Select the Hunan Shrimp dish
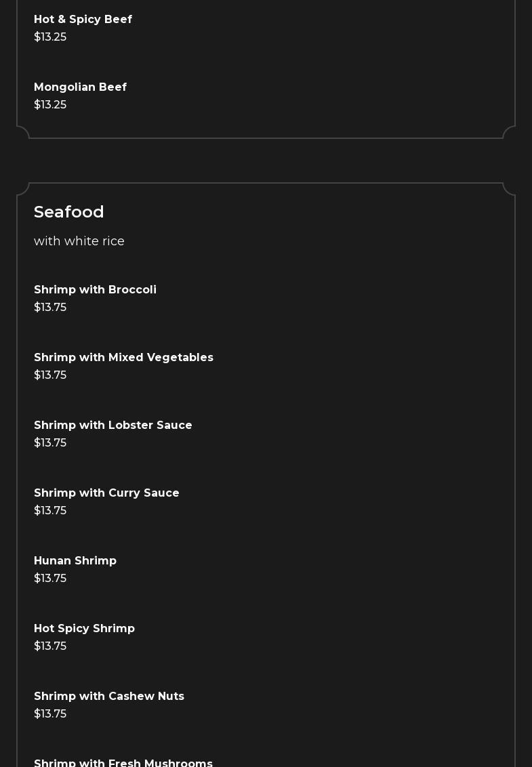This screenshot has height=767, width=532. 75,561
